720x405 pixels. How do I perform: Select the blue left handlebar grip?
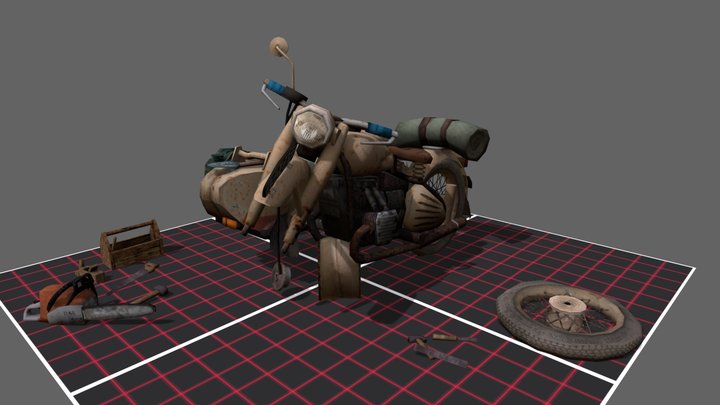(276, 86)
